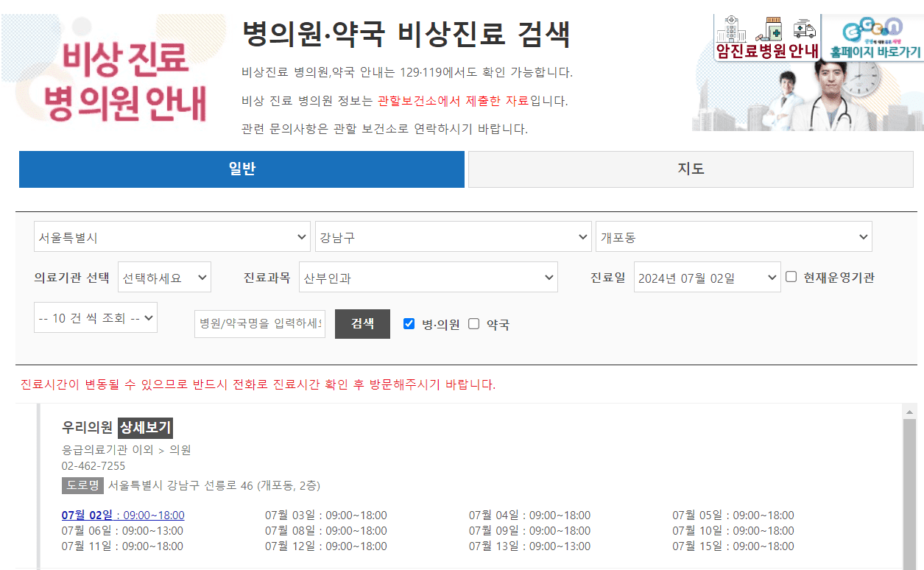Viewport: 924px width, 570px height.
Task: Click the ambulance icon in 암진료병원안내 banner
Action: [805, 28]
